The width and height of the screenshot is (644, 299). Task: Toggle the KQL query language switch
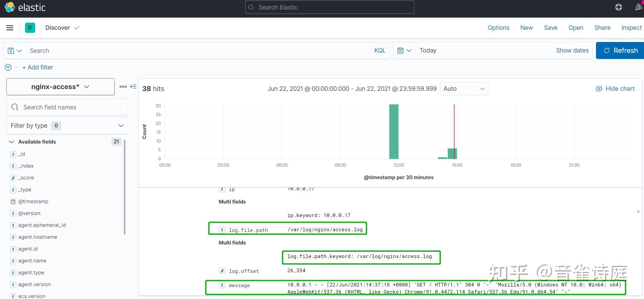click(380, 50)
